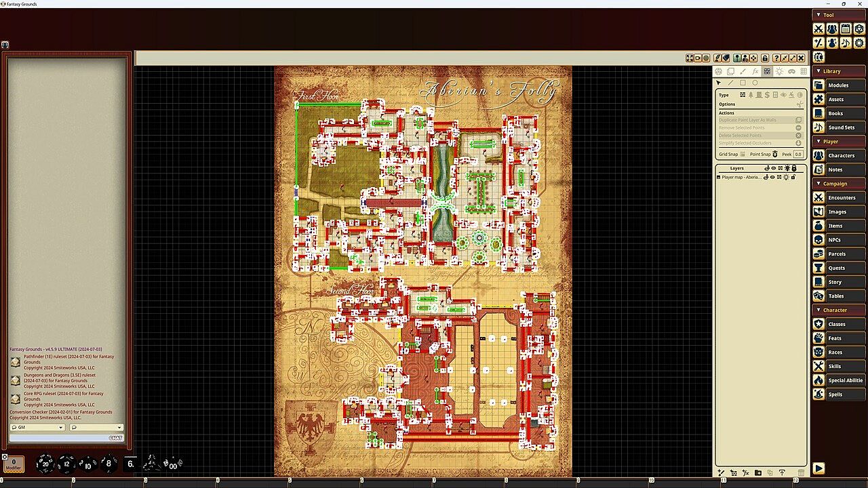868x488 pixels.
Task: Open the fx effects tool tab
Action: point(755,71)
